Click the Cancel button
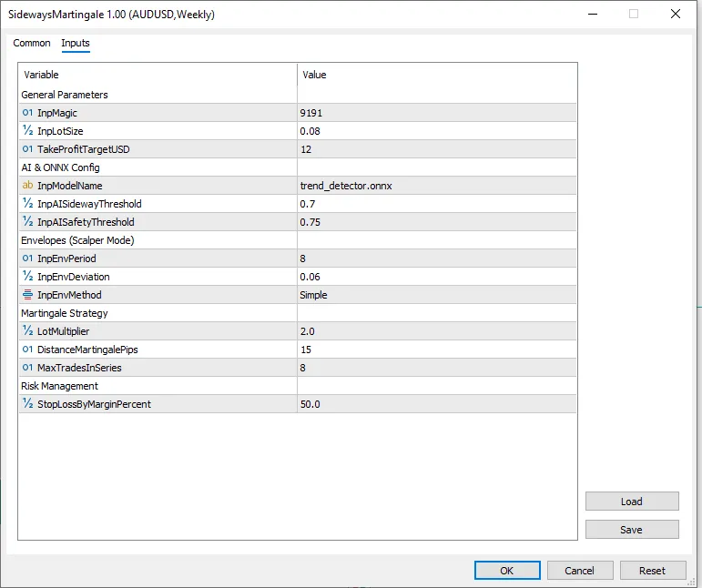702x588 pixels. (579, 571)
